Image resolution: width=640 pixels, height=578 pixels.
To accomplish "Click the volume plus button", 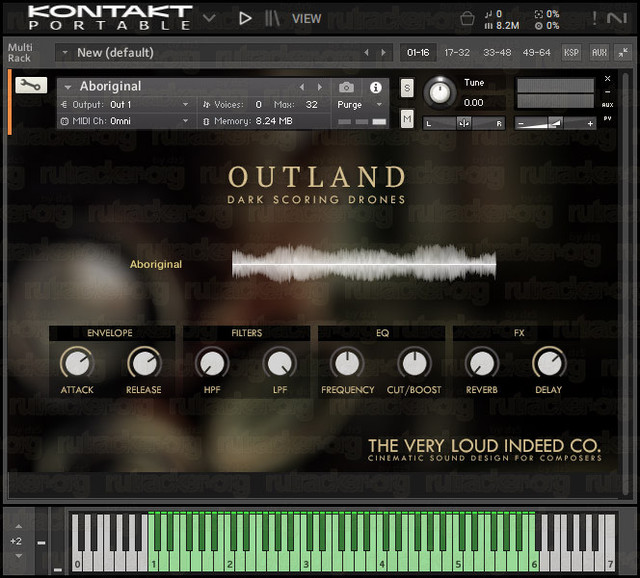I will coord(590,123).
